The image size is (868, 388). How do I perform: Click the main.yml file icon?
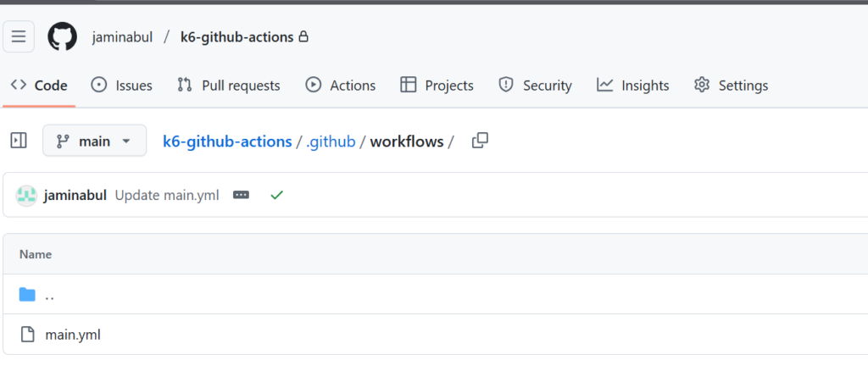(x=27, y=335)
